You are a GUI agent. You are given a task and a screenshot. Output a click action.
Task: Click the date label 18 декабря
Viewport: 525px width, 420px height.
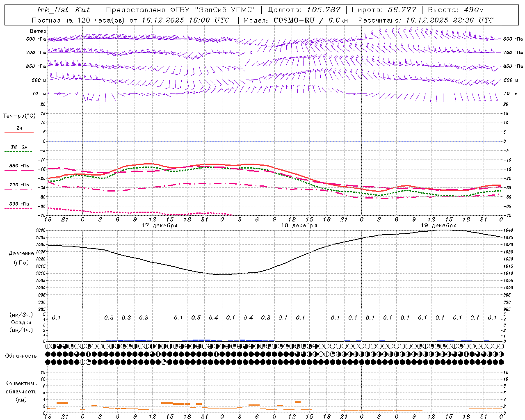click(299, 226)
